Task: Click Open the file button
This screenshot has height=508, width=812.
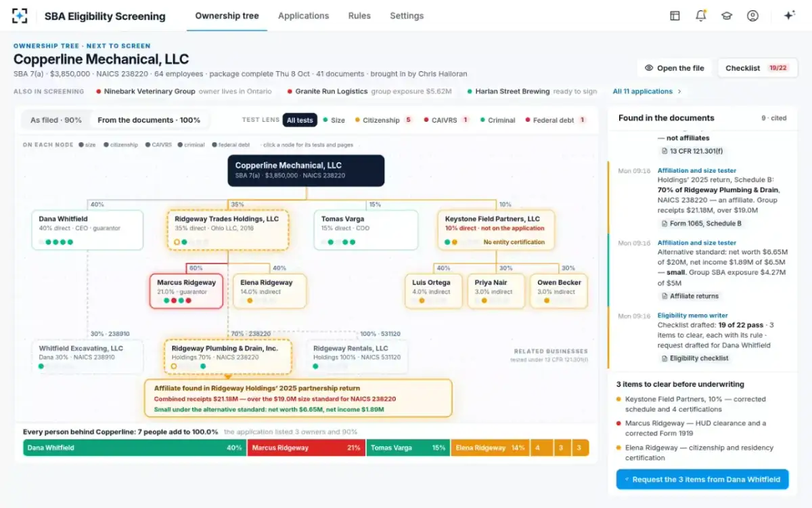Action: click(674, 68)
